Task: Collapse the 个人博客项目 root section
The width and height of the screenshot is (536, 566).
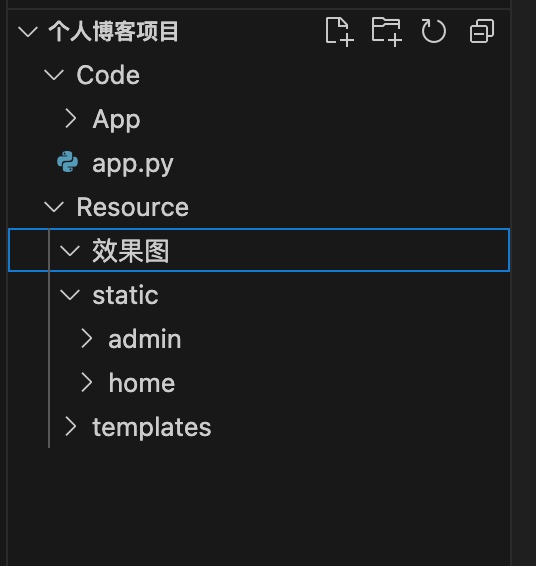Action: [x=28, y=32]
